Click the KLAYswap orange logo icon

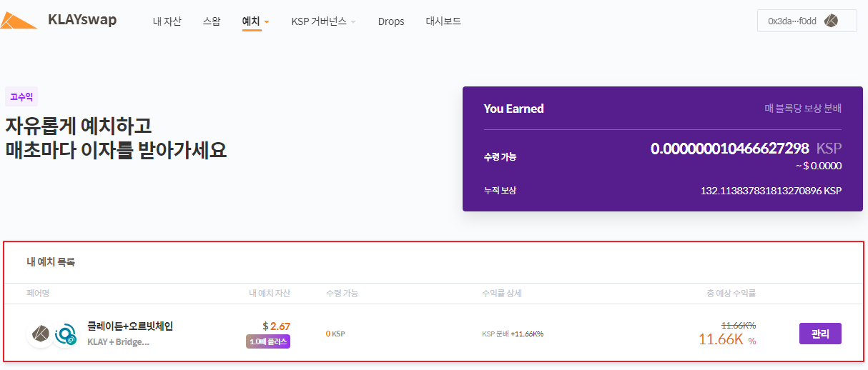point(19,21)
